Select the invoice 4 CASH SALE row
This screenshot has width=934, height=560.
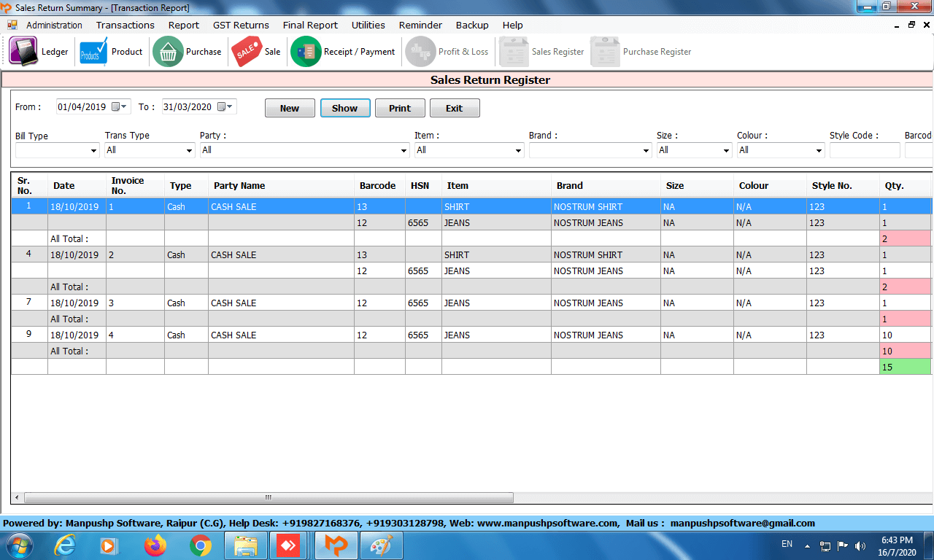coord(471,335)
